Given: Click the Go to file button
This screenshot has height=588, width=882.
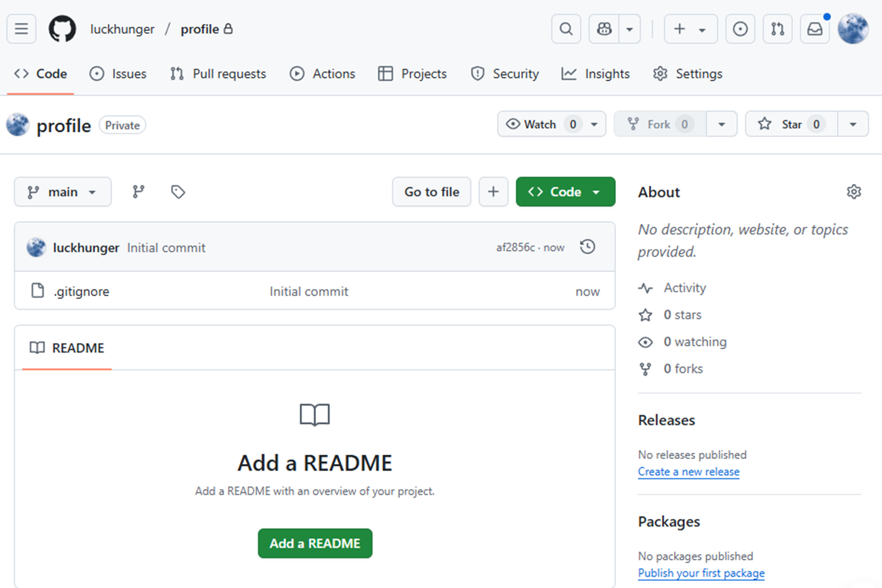Looking at the screenshot, I should click(x=431, y=192).
